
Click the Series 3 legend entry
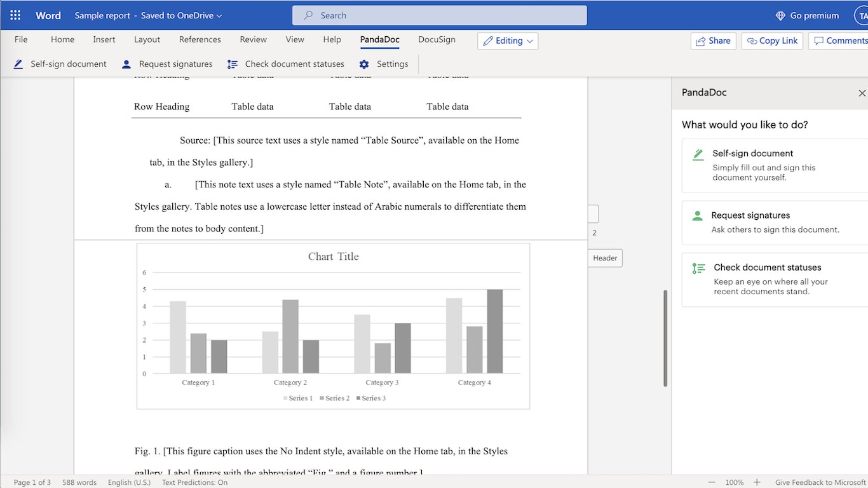(371, 398)
